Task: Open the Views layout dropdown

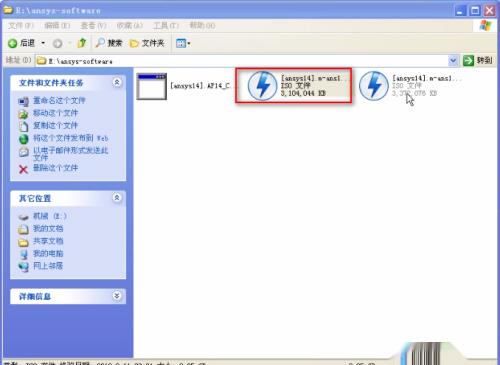Action: pyautogui.click(x=183, y=43)
